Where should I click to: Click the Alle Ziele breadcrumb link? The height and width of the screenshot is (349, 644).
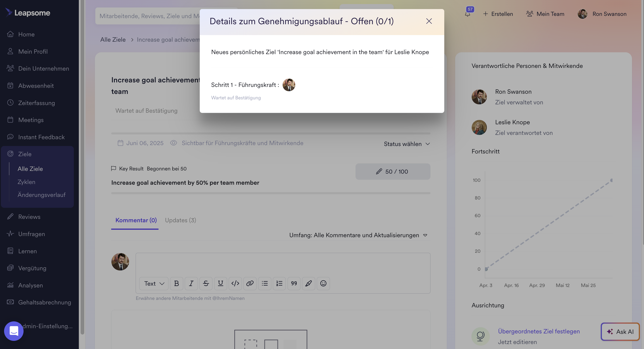[113, 39]
